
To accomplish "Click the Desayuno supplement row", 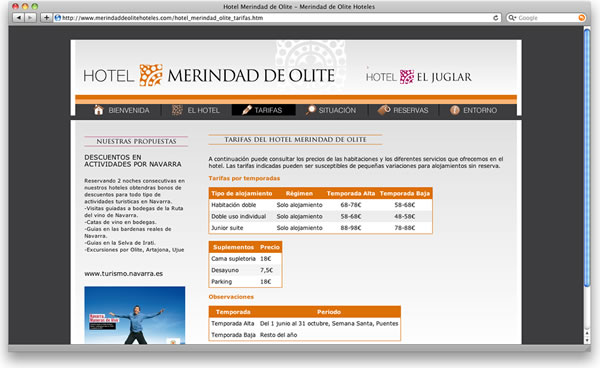I will (x=245, y=270).
